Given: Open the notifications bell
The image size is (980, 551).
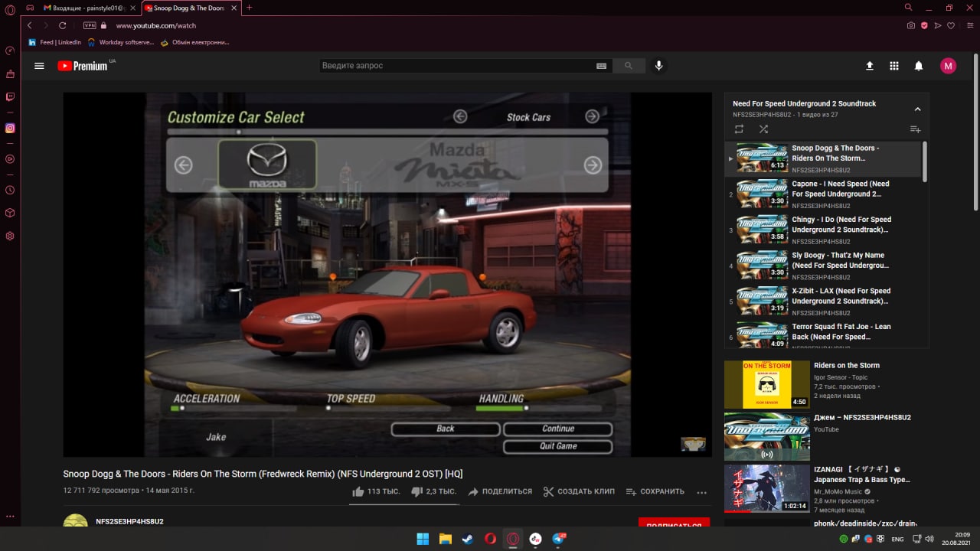Looking at the screenshot, I should (919, 66).
